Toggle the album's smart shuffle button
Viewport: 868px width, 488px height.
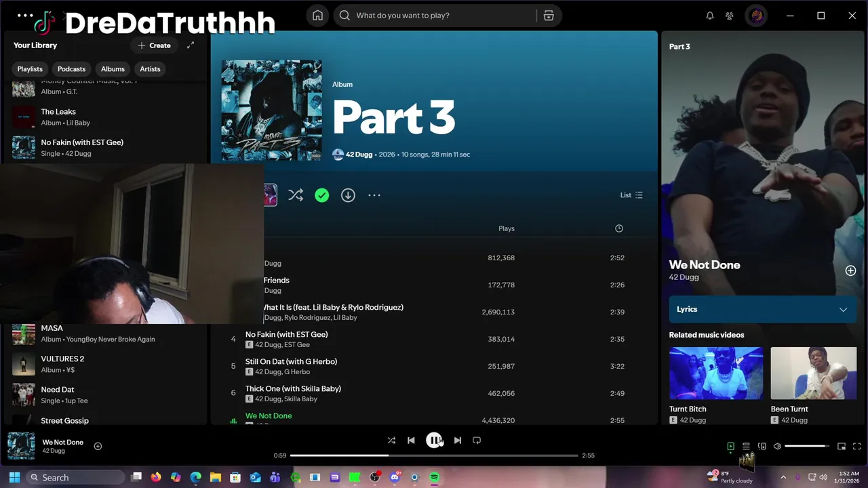point(296,195)
